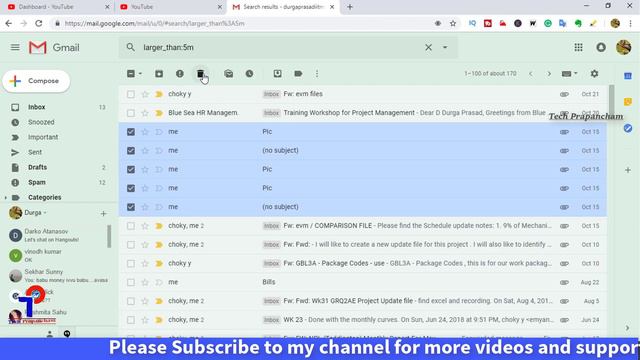Expand the side panel chevron at bottom right
640x360 pixels.
627,328
